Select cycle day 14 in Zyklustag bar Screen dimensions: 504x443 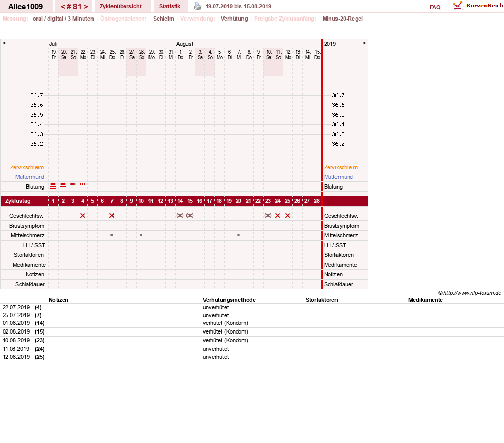180,201
